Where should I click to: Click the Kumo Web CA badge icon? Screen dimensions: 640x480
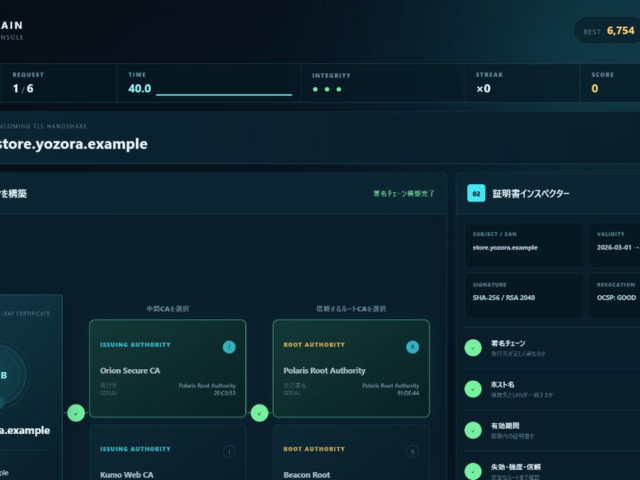[229, 451]
